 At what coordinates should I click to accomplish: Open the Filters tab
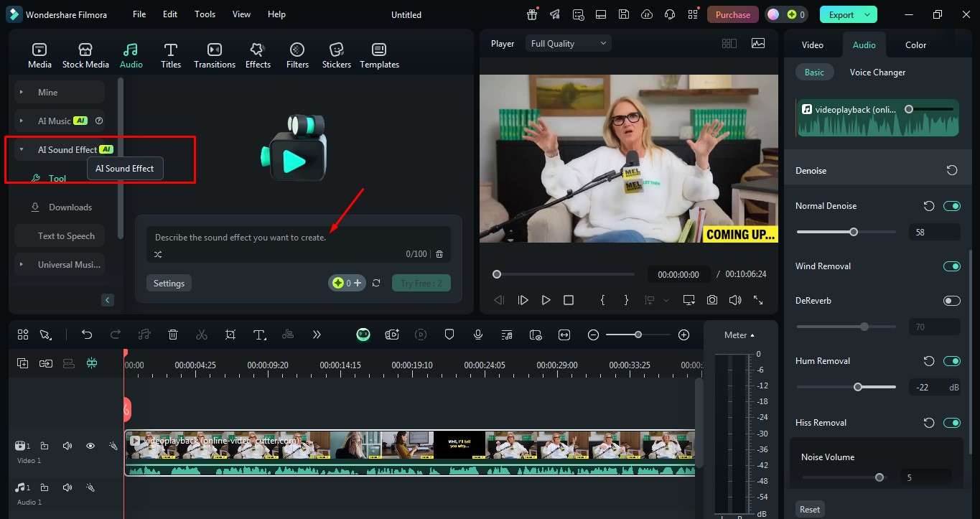pyautogui.click(x=297, y=55)
